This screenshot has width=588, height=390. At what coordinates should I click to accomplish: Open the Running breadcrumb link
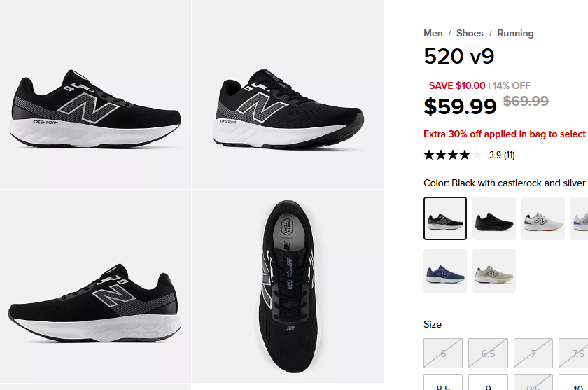coord(515,34)
